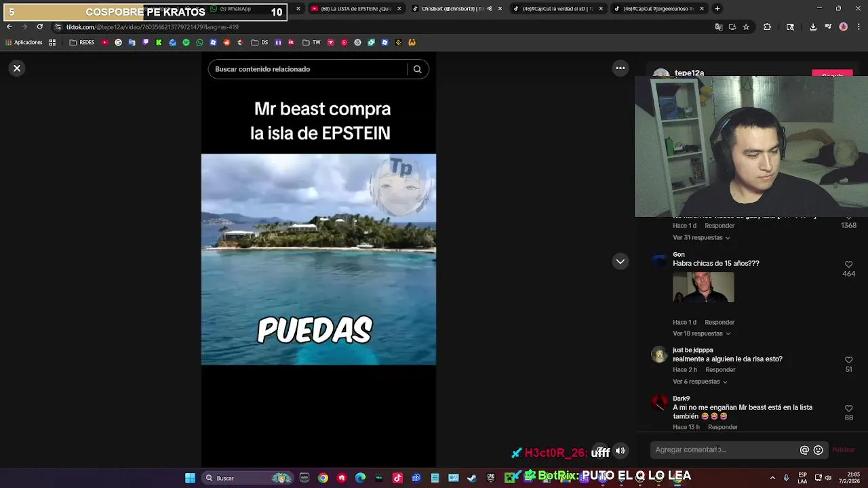
Task: Close the La LISTA de EPSTEIN tab
Action: [x=399, y=9]
